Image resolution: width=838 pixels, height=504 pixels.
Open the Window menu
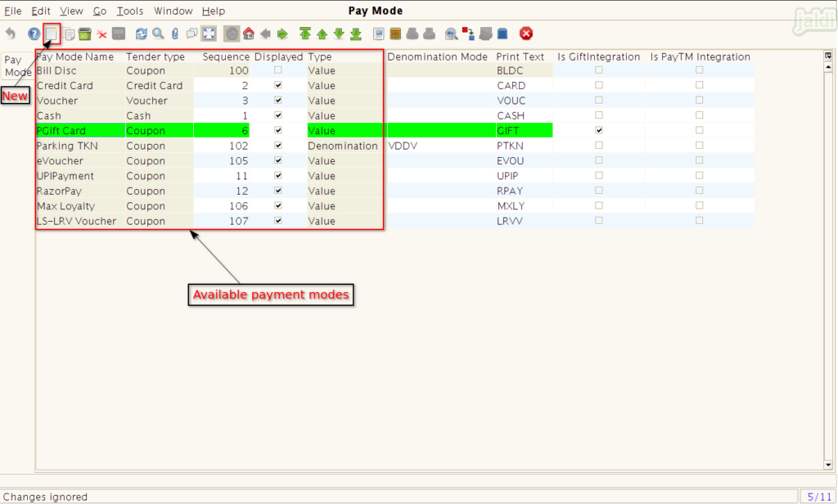click(173, 11)
